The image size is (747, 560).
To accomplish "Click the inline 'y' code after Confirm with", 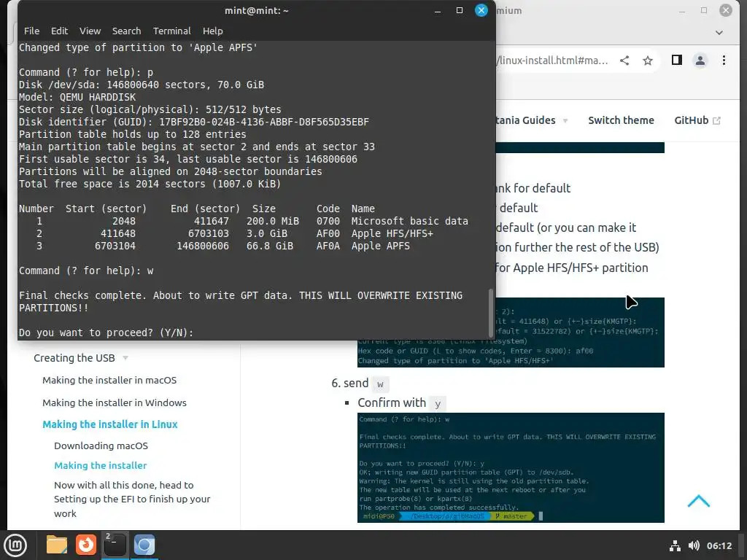I will [x=438, y=404].
